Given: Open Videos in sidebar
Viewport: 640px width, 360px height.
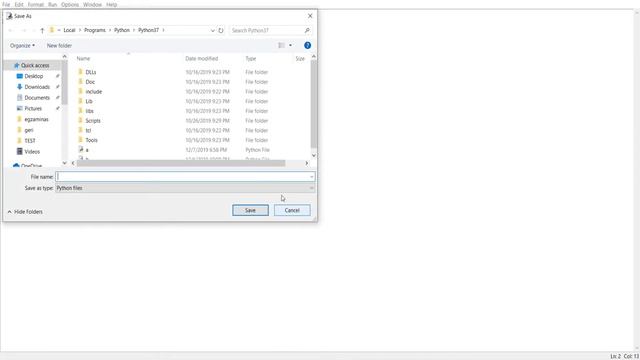Looking at the screenshot, I should [x=32, y=151].
